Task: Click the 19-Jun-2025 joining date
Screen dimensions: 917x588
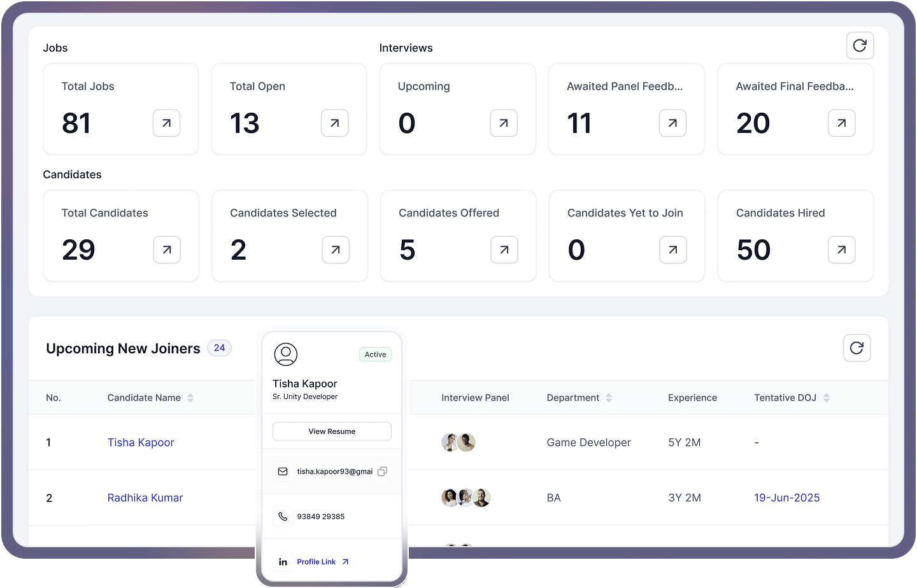Action: coord(786,498)
